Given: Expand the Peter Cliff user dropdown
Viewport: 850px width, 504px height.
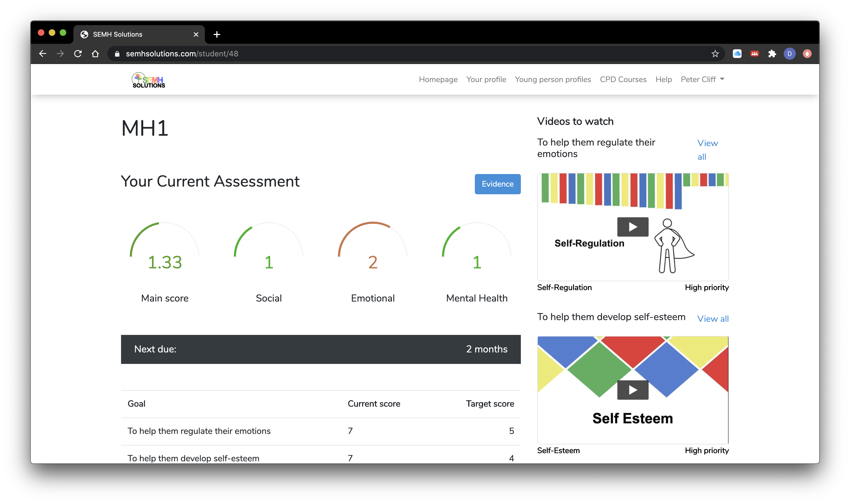Looking at the screenshot, I should (702, 79).
